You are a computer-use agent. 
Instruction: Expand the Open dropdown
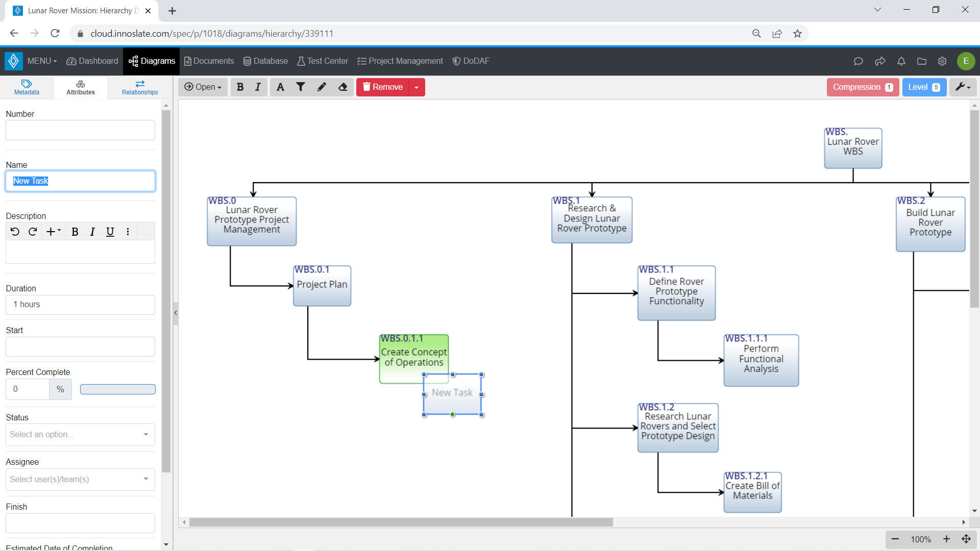203,87
